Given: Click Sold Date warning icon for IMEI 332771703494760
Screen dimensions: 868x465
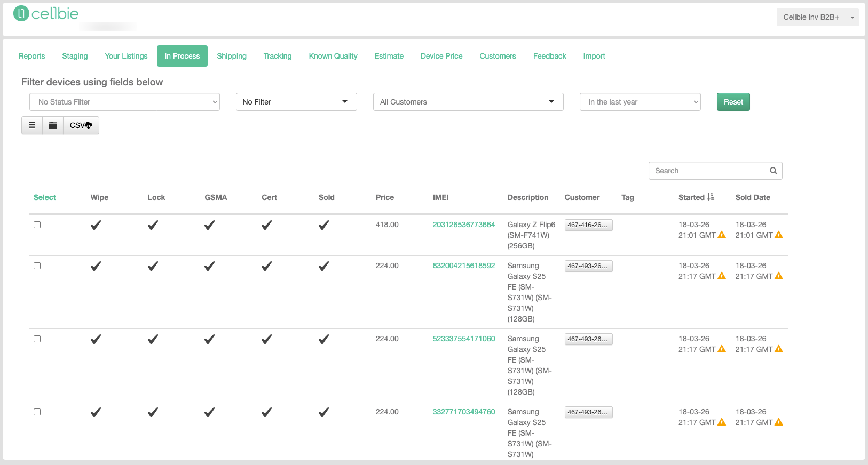Looking at the screenshot, I should (x=779, y=422).
